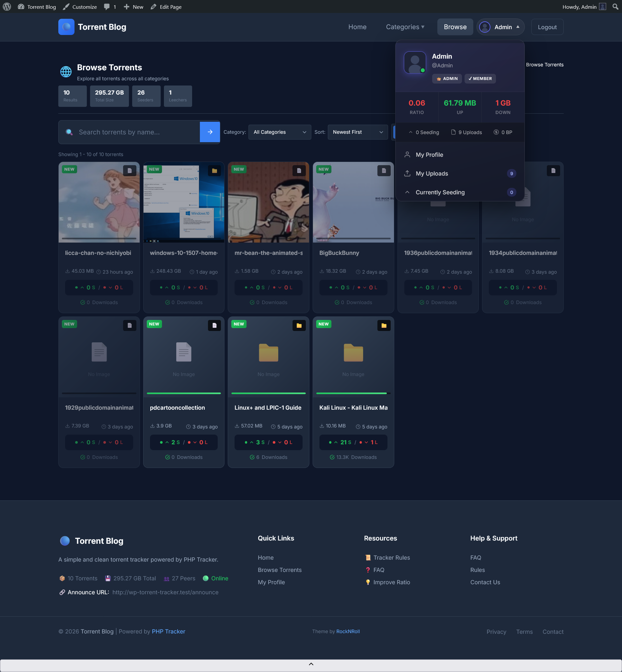Open the comments bubble icon in admin bar
The width and height of the screenshot is (622, 672).
tap(107, 6)
